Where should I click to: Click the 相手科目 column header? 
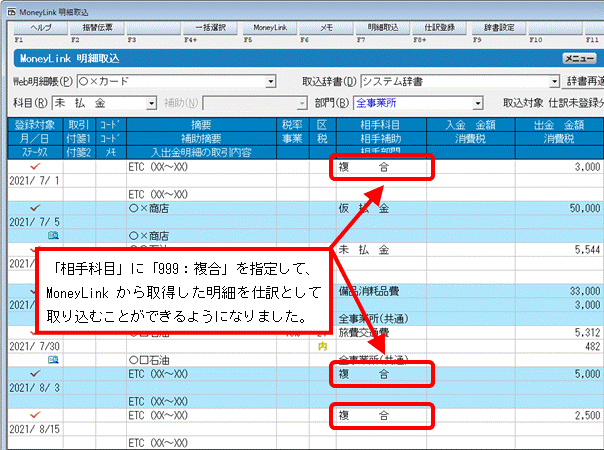pyautogui.click(x=381, y=125)
